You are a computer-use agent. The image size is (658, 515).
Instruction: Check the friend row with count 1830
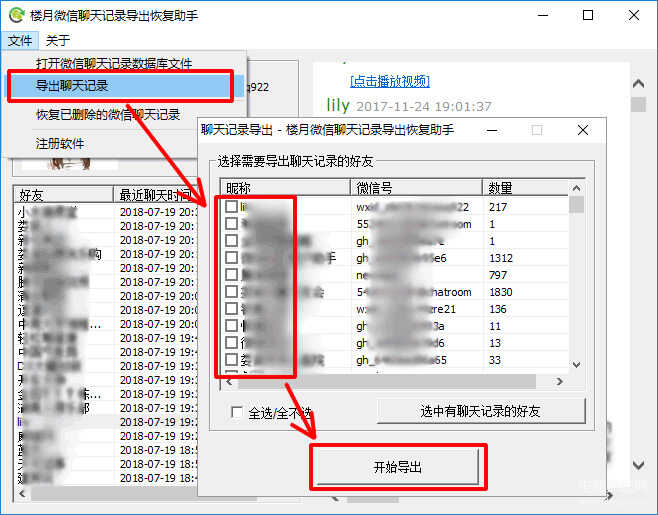pos(231,291)
